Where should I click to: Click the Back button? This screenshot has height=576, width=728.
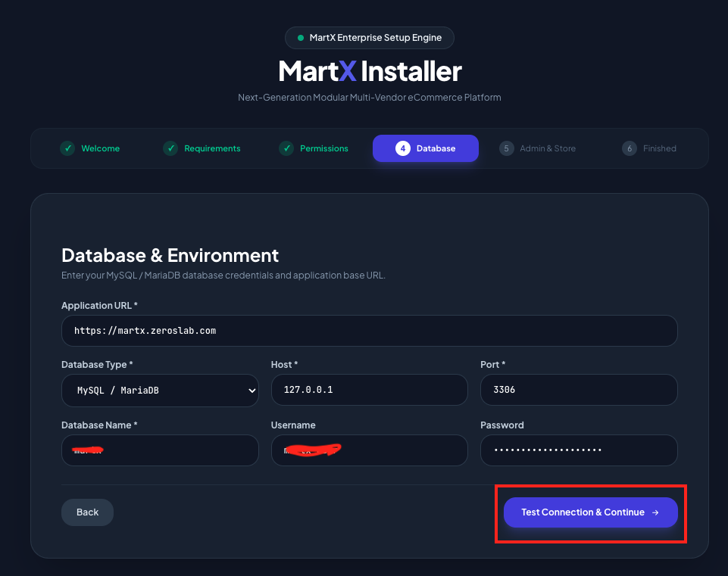coord(87,512)
